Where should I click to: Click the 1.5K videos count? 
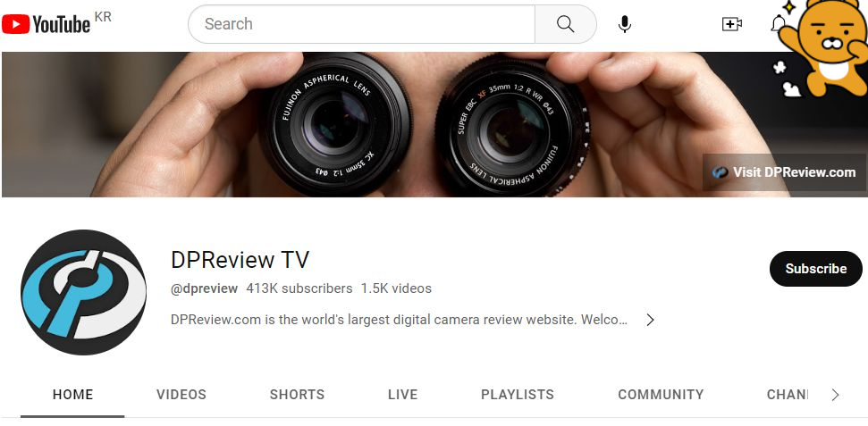point(396,288)
